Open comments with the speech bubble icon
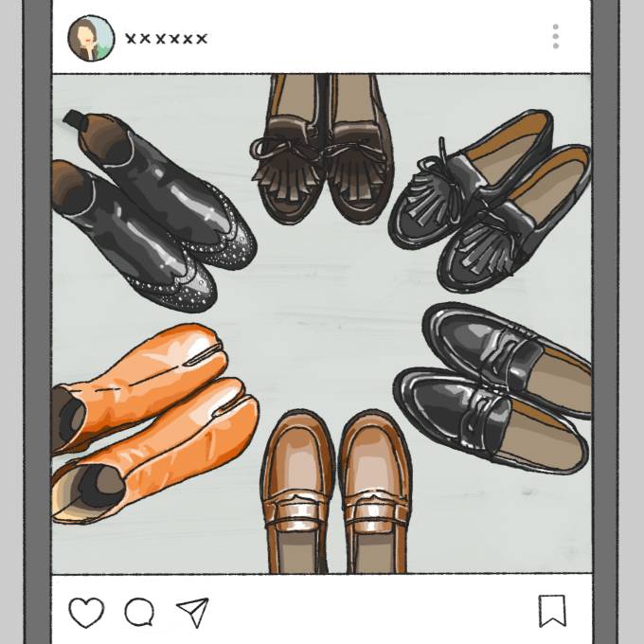Screen dimensions: 644x644 (139, 612)
